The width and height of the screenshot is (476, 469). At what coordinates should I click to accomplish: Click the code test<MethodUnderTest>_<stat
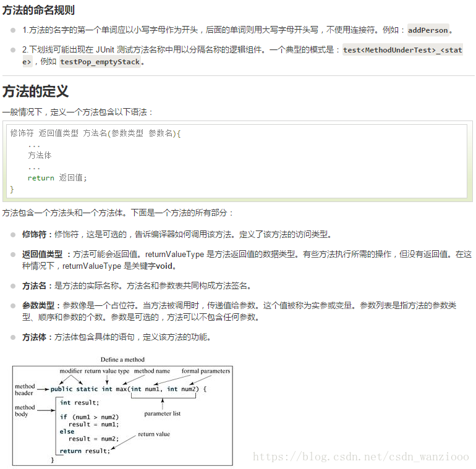(402, 50)
